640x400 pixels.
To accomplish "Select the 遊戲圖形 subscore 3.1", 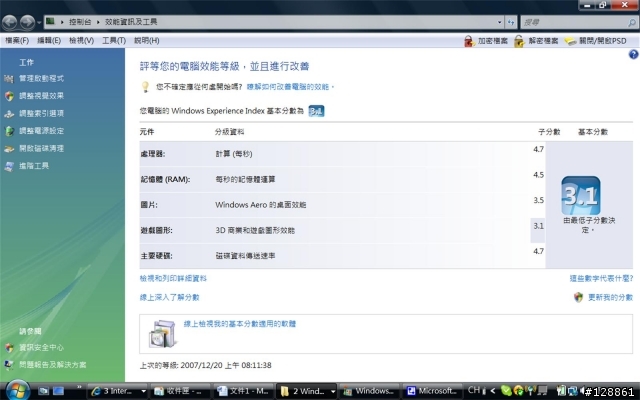I will [x=538, y=226].
